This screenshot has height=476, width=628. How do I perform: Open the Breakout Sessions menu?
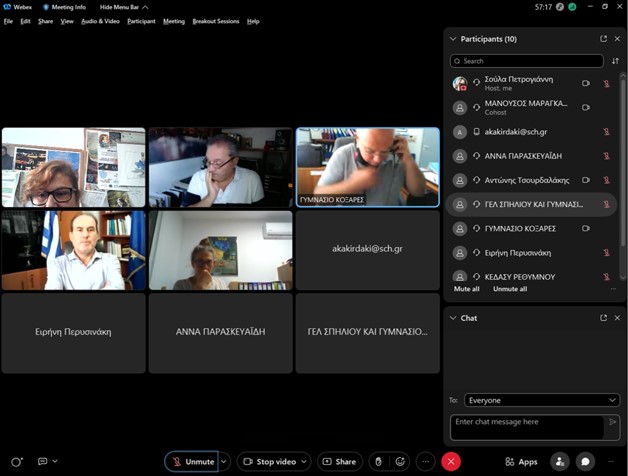coord(216,21)
